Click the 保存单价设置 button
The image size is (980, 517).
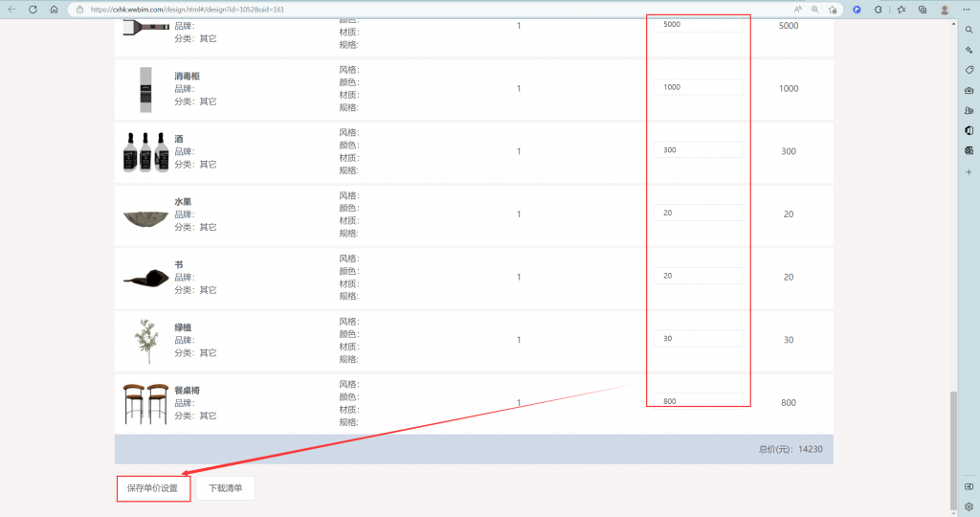click(x=152, y=488)
